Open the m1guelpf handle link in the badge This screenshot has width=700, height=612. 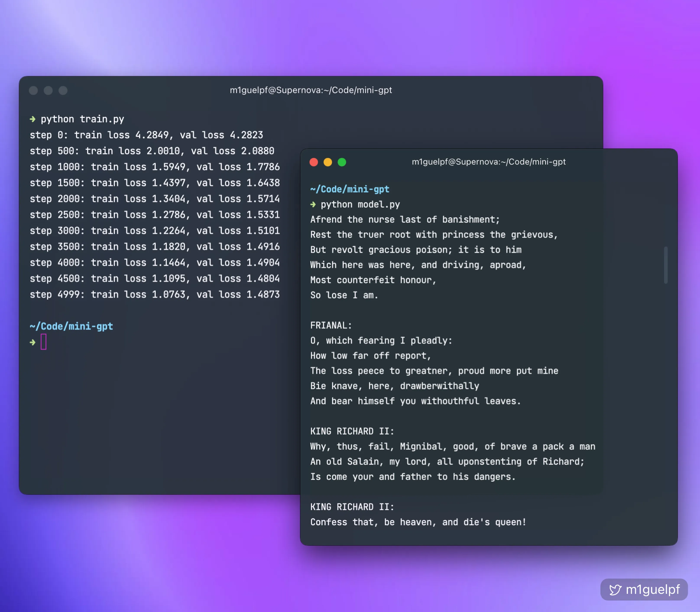(x=653, y=590)
